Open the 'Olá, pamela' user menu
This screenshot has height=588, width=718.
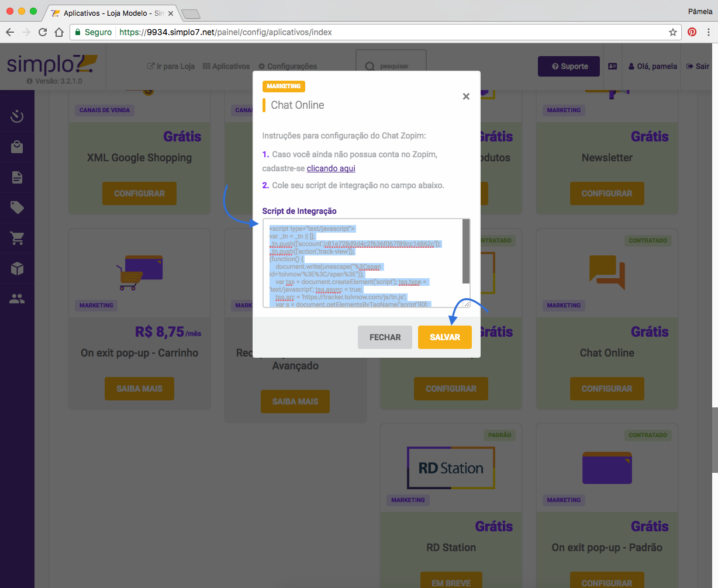pos(653,67)
